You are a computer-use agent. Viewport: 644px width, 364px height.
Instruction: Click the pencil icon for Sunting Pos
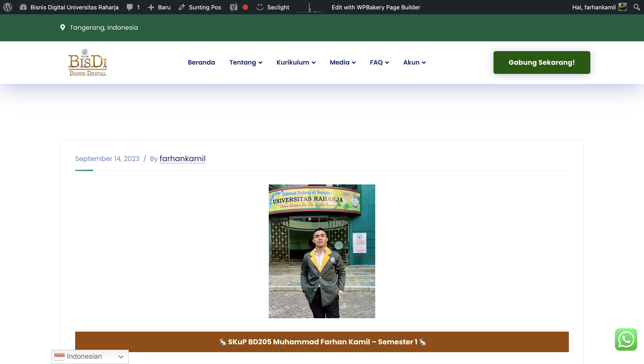[x=182, y=7]
